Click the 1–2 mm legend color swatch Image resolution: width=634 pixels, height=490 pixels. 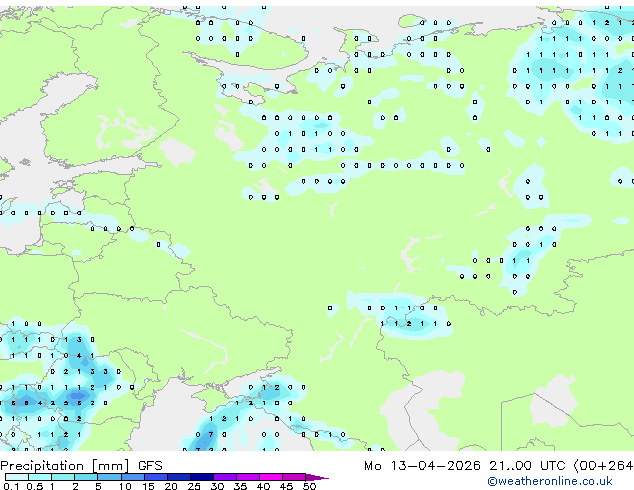click(63, 477)
